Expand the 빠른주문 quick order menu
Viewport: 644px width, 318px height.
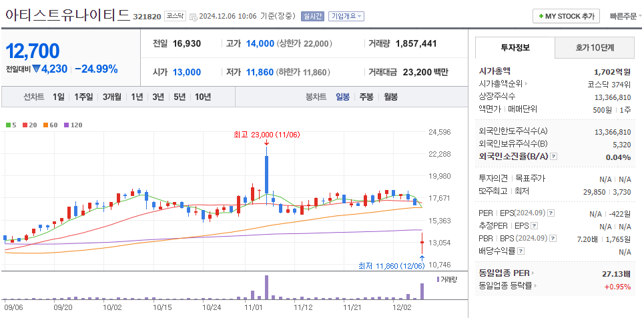[627, 17]
